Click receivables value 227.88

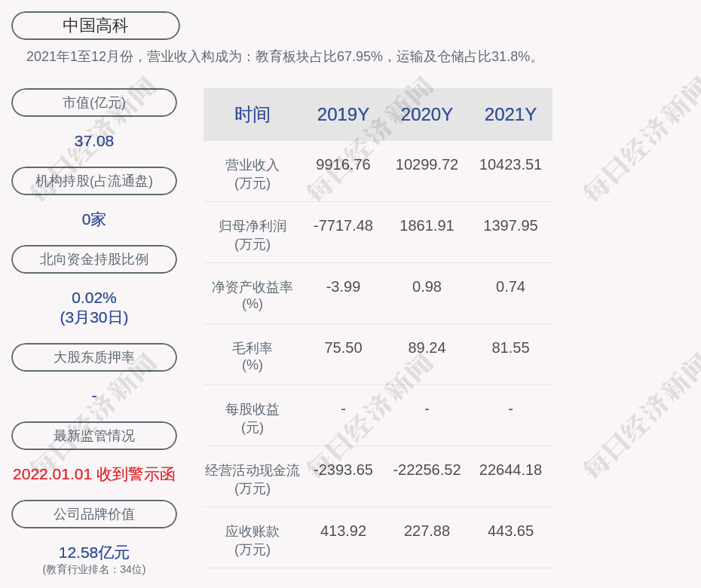click(x=427, y=531)
